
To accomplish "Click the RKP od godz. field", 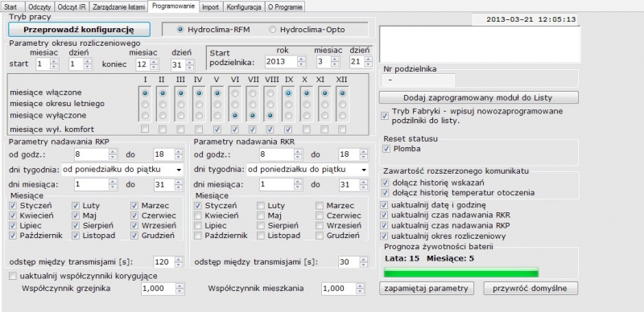I will click(97, 154).
